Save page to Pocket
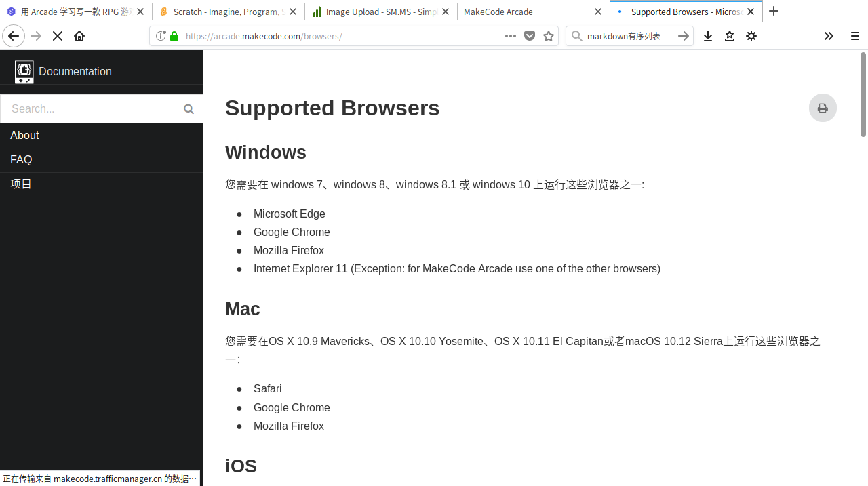 coord(530,36)
